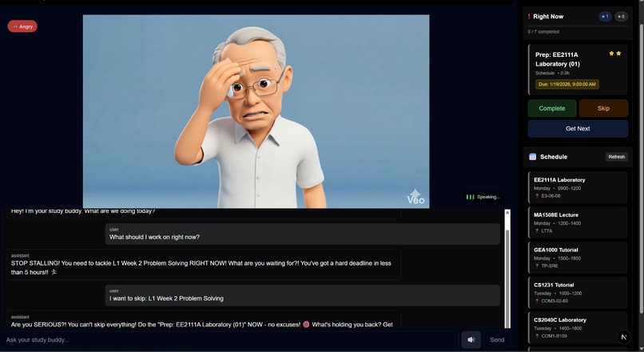Click location pin next to E3-06-08
Screen dimensions: 644x352
pyautogui.click(x=537, y=196)
